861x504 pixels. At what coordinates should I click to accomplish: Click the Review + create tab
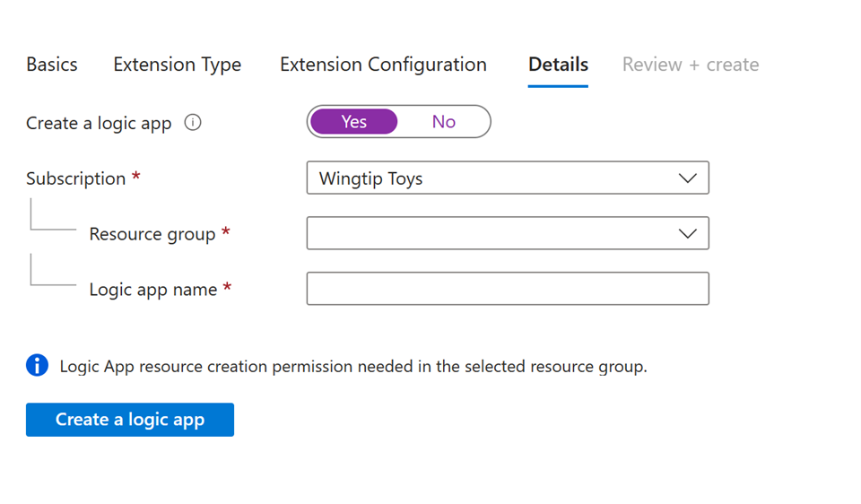click(690, 65)
